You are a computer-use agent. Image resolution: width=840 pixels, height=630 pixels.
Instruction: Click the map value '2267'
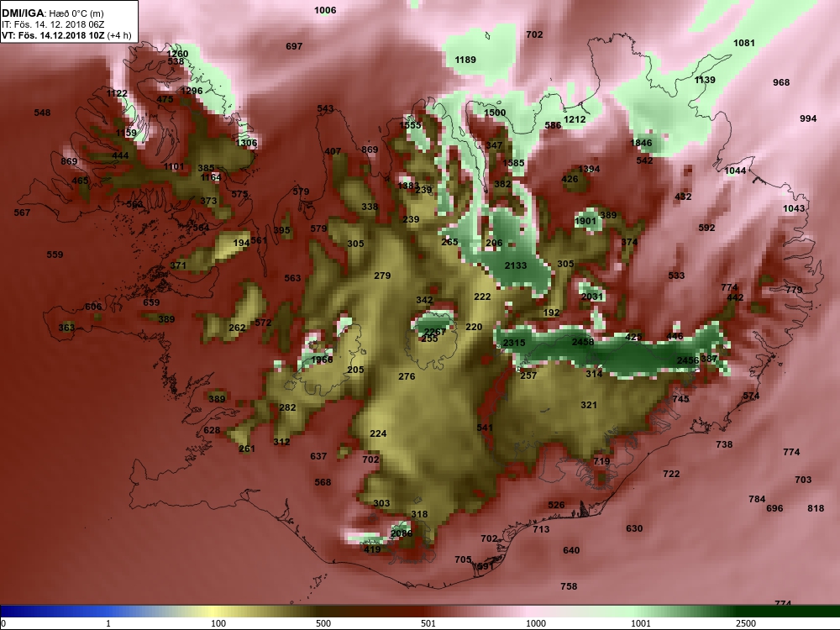click(434, 332)
